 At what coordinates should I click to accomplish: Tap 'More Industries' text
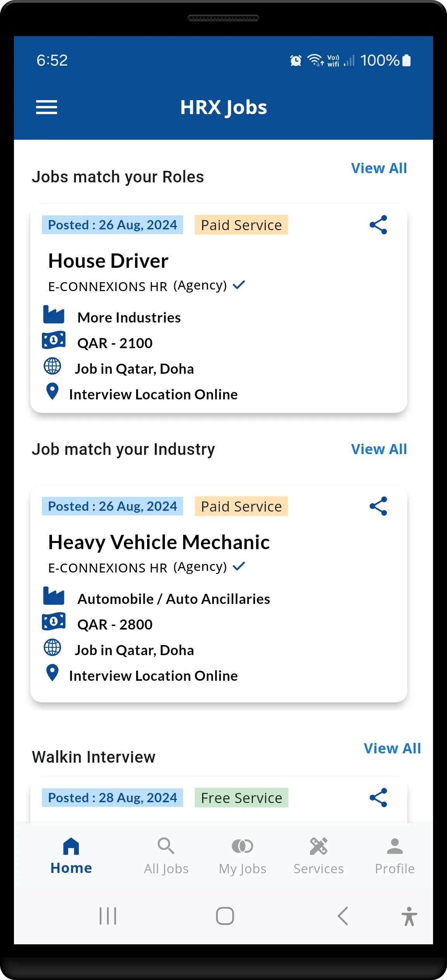129,317
